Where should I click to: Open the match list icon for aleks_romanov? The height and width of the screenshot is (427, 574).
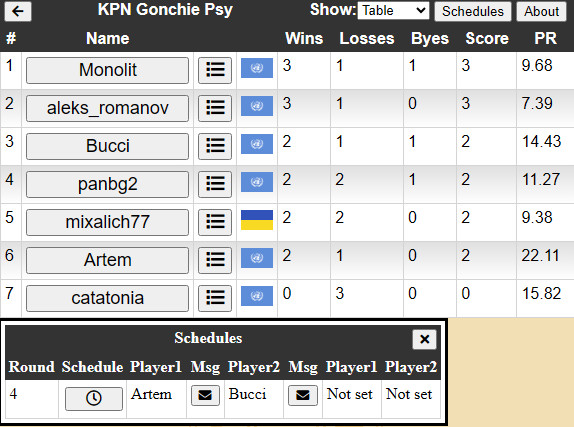pos(215,108)
